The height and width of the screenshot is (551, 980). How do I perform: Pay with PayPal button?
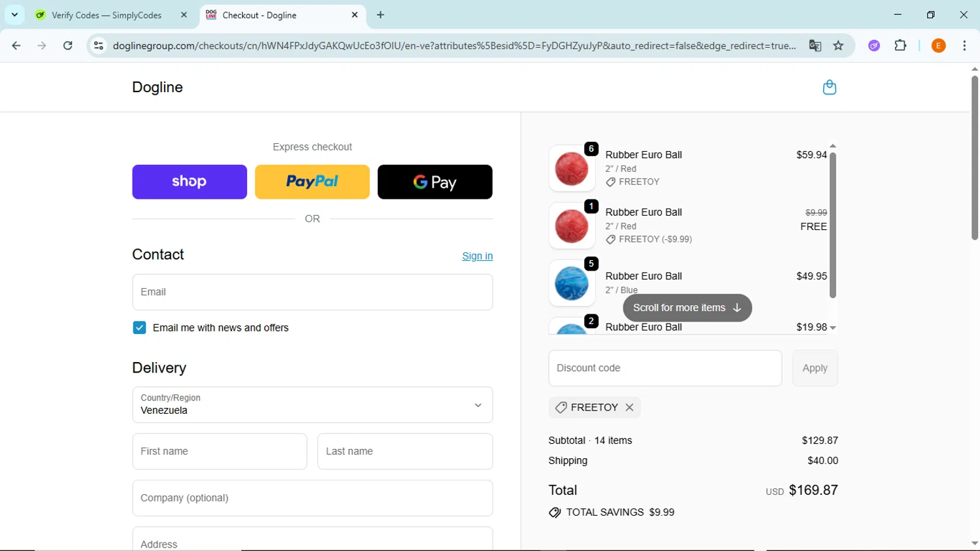point(312,182)
